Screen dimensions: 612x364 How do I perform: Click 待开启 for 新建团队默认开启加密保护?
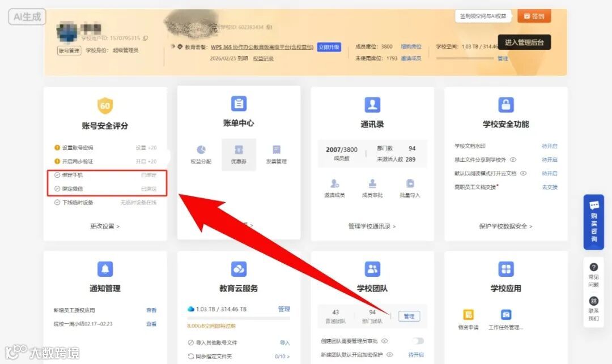[416, 354]
